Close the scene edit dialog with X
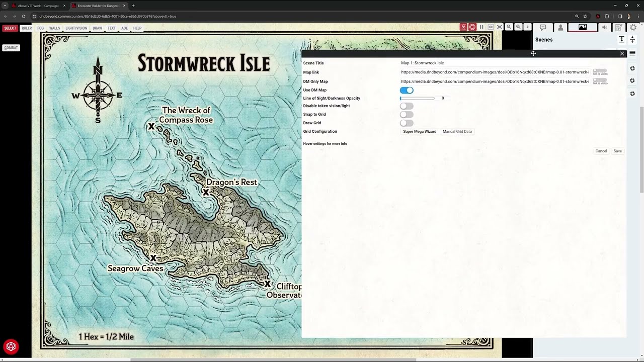 (x=622, y=53)
